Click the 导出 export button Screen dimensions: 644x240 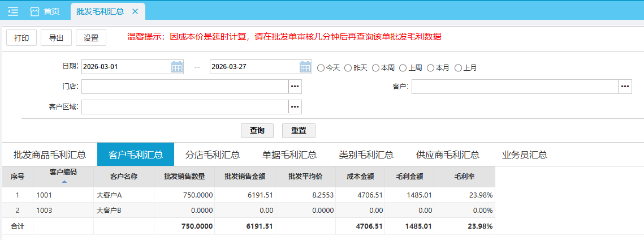point(56,38)
